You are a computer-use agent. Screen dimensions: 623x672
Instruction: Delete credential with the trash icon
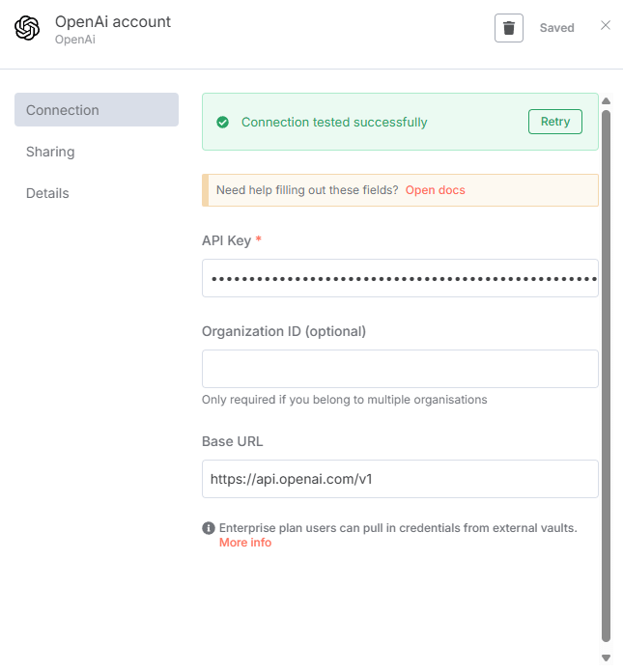coord(508,28)
